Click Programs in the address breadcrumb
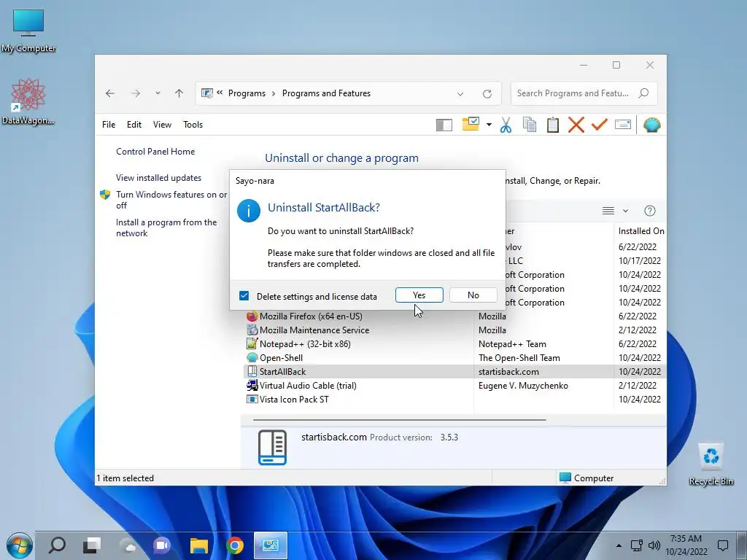This screenshot has height=560, width=747. coord(247,93)
